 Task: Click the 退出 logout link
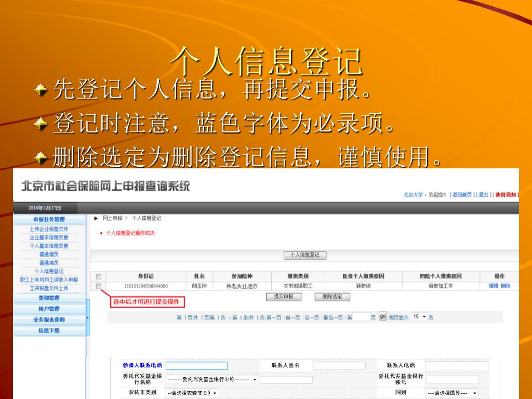click(483, 195)
